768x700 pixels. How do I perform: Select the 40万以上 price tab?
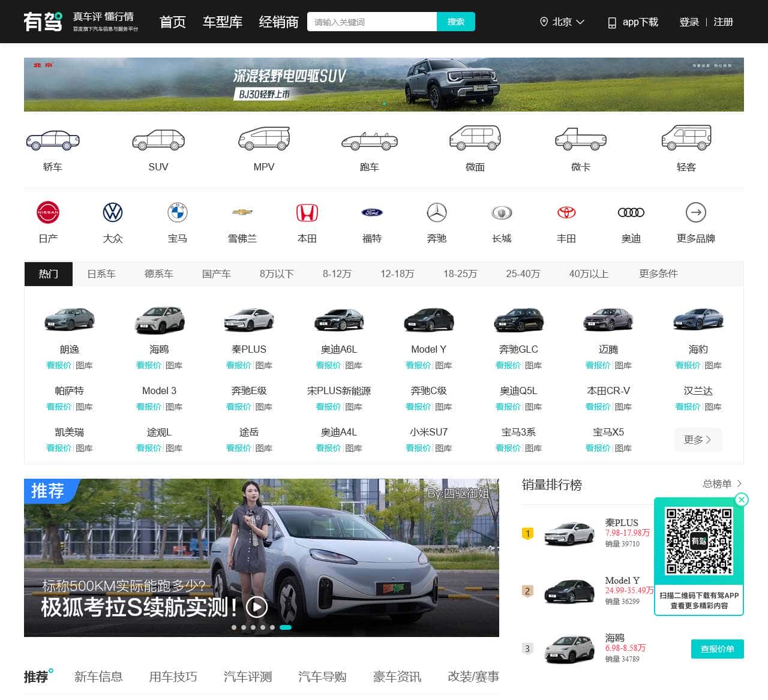tap(589, 274)
